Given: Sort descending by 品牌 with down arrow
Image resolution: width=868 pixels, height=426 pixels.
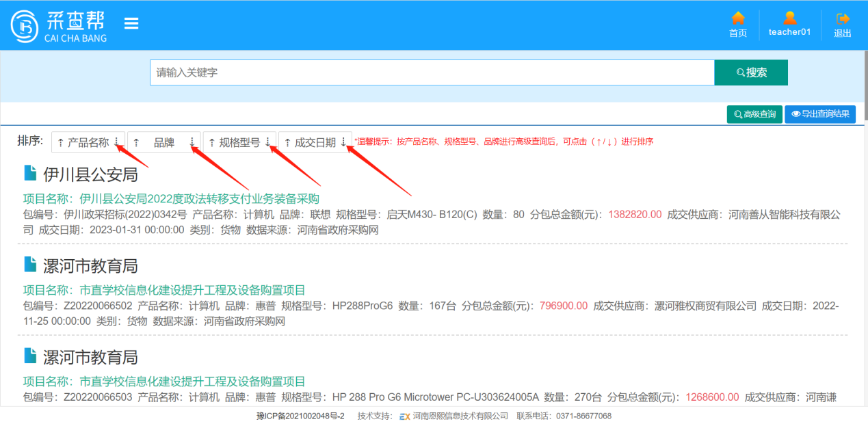Looking at the screenshot, I should pyautogui.click(x=192, y=142).
